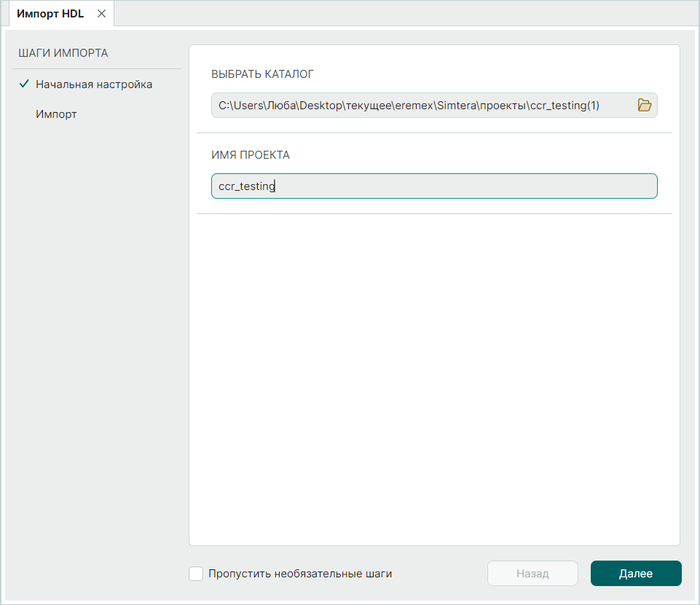
Task: Click the ШАГИ ИМПОРТА sidebar header
Action: point(63,53)
